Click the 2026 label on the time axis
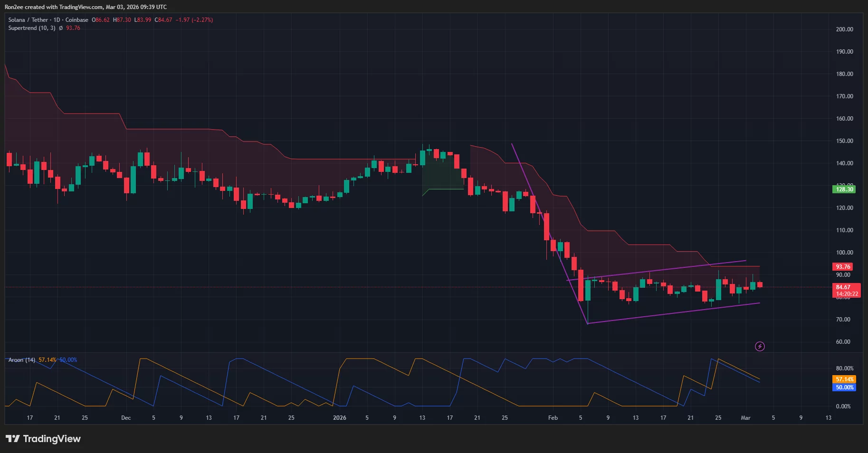This screenshot has width=868, height=453. 339,418
